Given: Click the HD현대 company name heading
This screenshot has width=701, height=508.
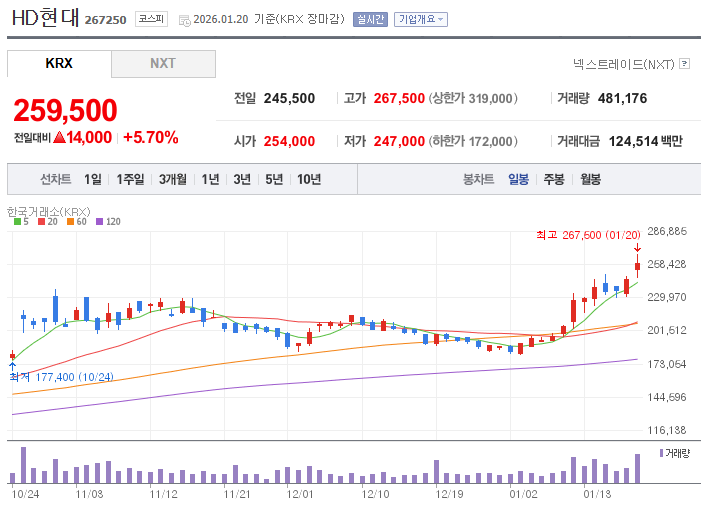Looking at the screenshot, I should (45, 18).
